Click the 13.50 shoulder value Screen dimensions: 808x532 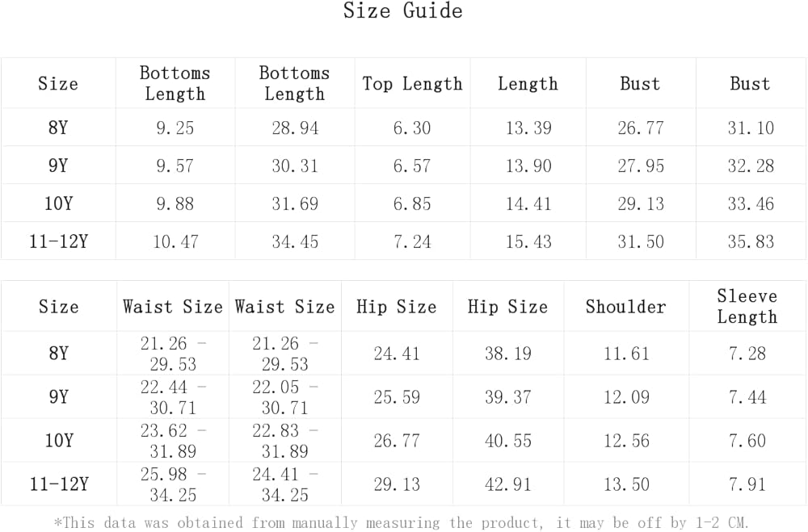click(x=625, y=484)
